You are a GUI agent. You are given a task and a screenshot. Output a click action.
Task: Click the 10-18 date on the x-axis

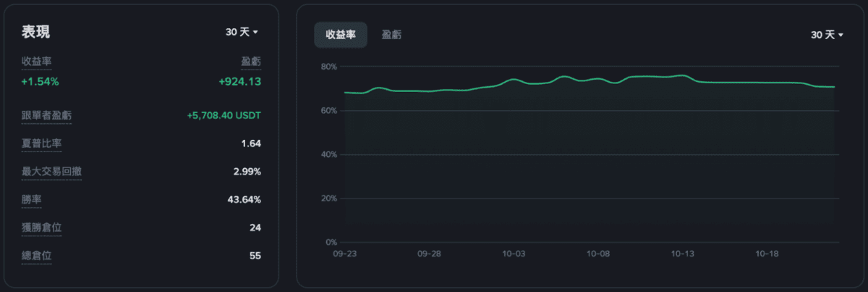[767, 254]
